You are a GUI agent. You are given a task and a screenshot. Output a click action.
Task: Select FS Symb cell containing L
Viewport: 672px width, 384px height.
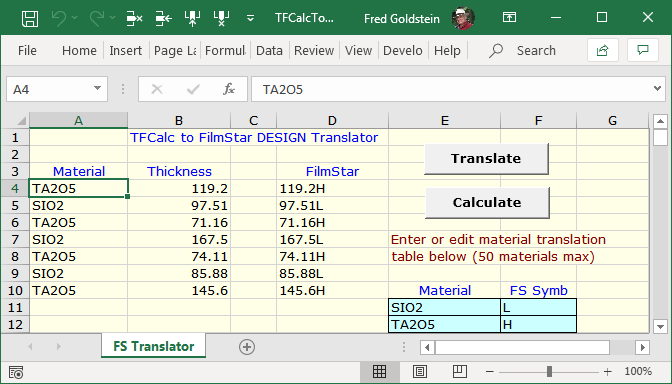point(538,307)
